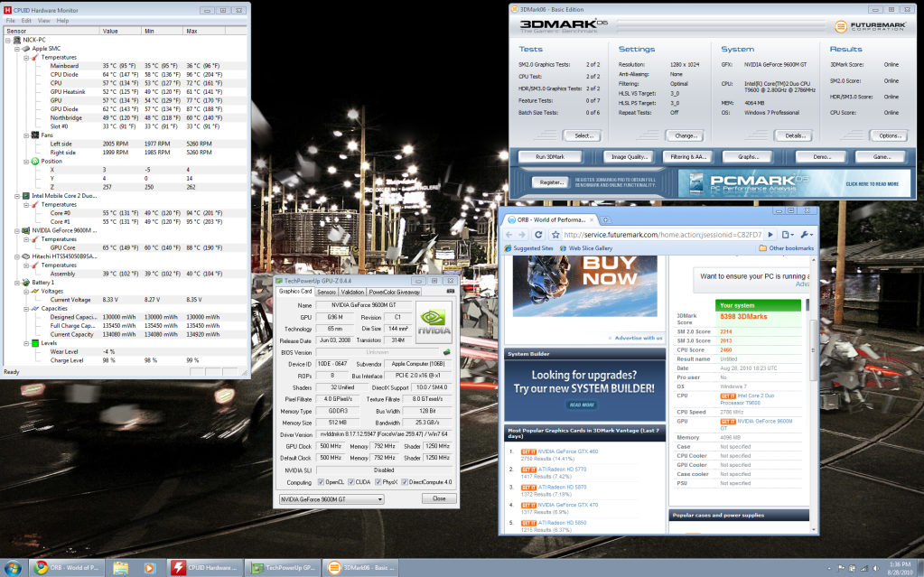The image size is (924, 577).
Task: Collapse the Intel Mobile Core 2 Duo node
Action: pos(17,196)
